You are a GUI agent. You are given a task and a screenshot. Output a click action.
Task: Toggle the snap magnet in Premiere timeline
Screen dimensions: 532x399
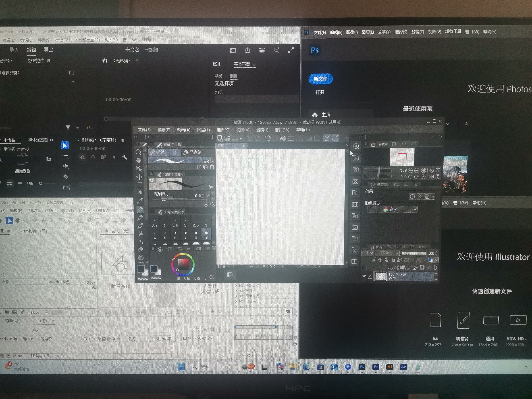click(93, 157)
